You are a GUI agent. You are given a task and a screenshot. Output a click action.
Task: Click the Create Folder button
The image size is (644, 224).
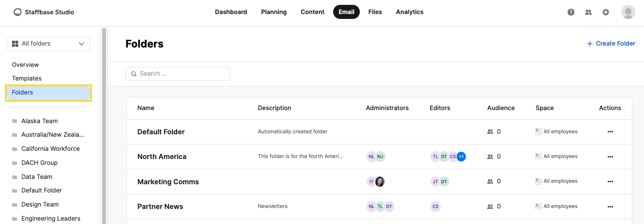(x=611, y=44)
